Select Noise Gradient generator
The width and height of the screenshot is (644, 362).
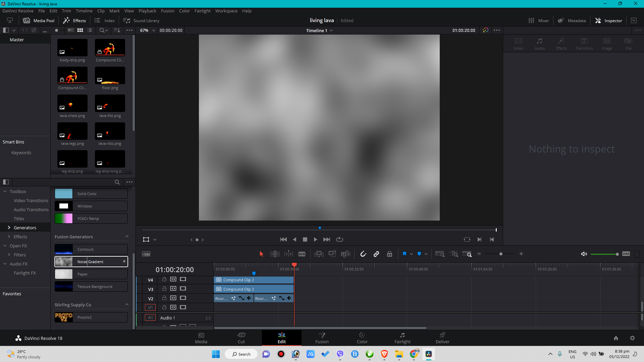[91, 262]
